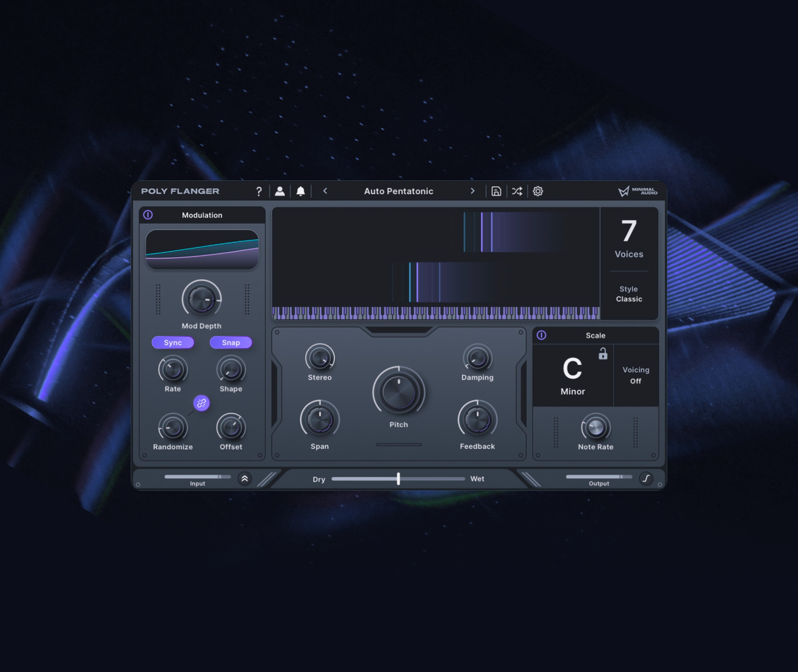Screen dimensions: 798x672
Task: Open the help question mark icon
Action: 259,191
